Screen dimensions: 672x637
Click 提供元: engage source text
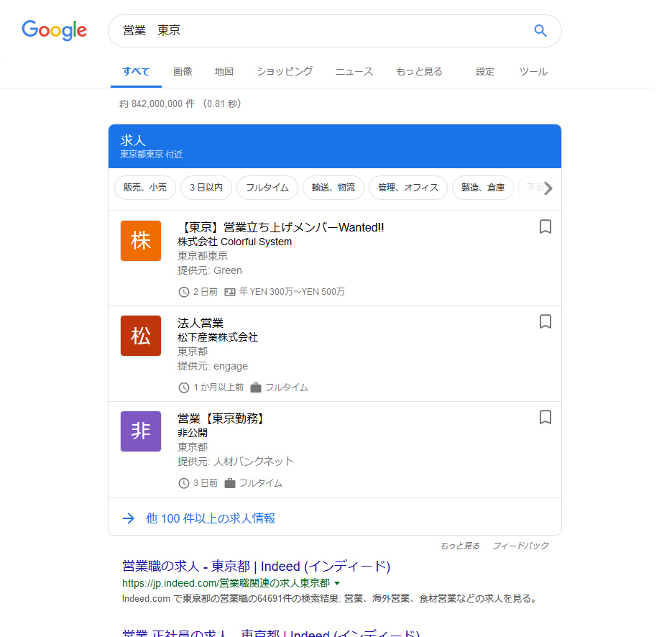(x=213, y=366)
